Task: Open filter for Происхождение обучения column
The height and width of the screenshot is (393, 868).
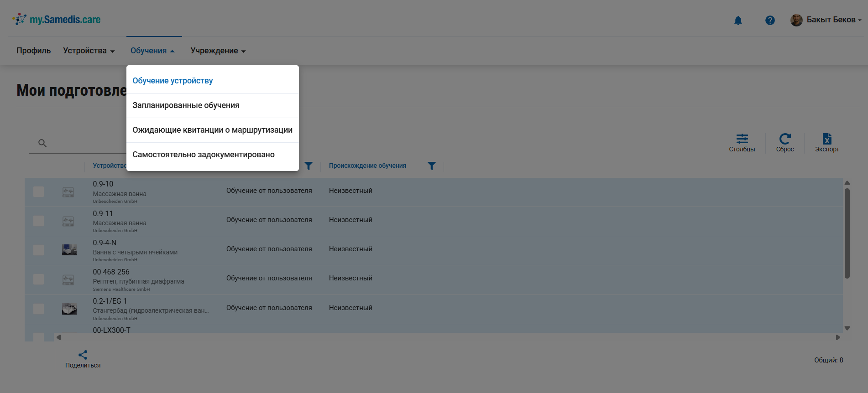Action: (431, 166)
